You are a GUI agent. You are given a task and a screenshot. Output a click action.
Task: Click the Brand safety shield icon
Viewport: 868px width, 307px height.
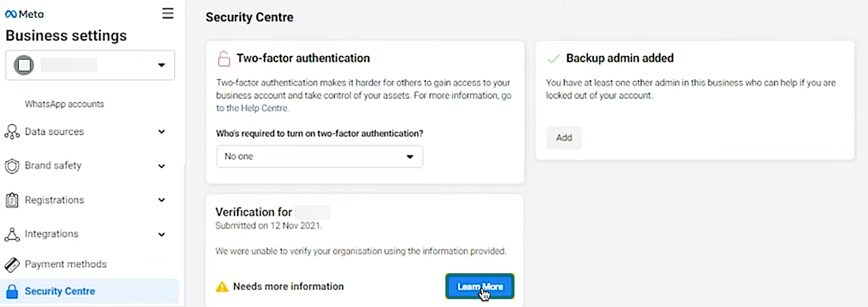(12, 166)
